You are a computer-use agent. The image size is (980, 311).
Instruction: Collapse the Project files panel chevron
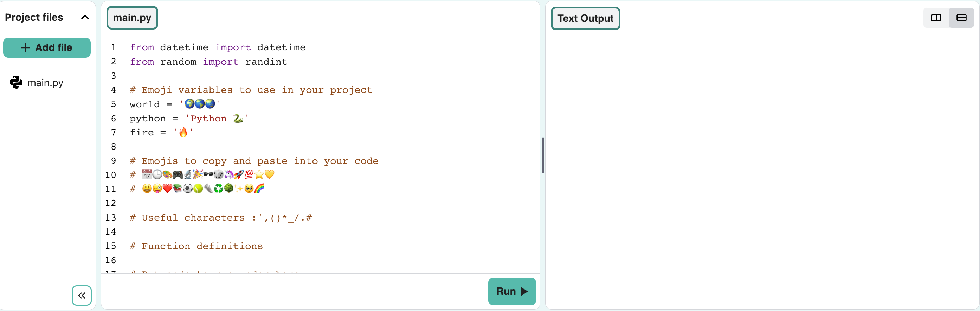tap(85, 17)
